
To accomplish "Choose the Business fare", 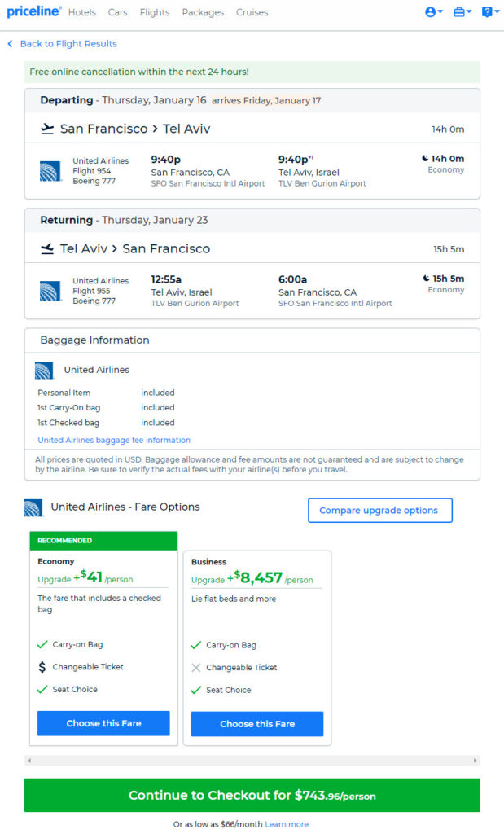I will pyautogui.click(x=257, y=724).
